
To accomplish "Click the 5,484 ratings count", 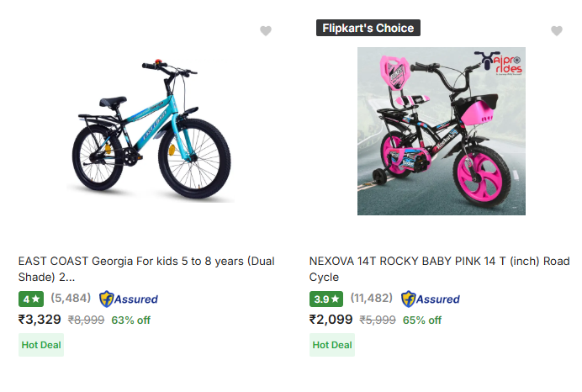I will coord(71,298).
